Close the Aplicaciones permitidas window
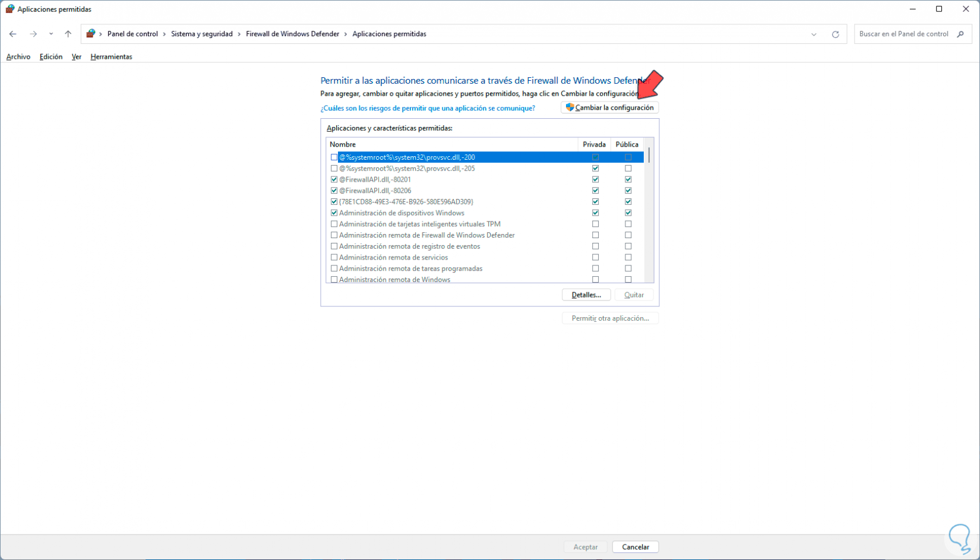The width and height of the screenshot is (980, 560). point(966,9)
